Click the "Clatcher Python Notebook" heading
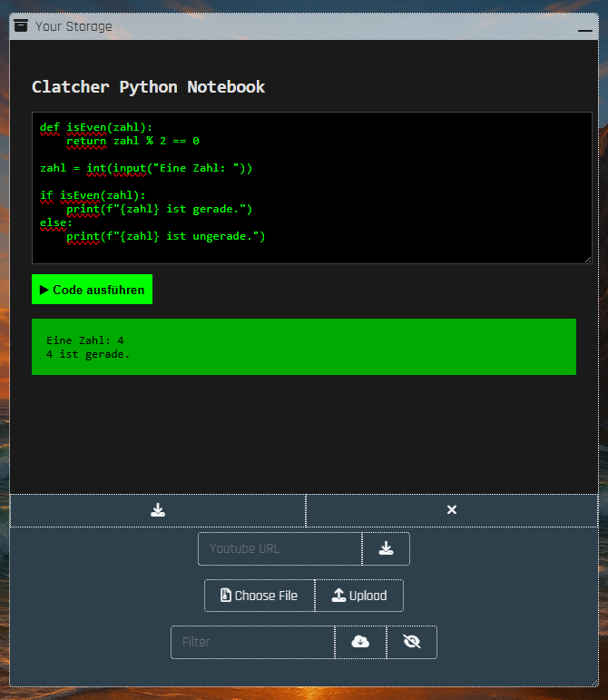The height and width of the screenshot is (700, 608). click(148, 86)
